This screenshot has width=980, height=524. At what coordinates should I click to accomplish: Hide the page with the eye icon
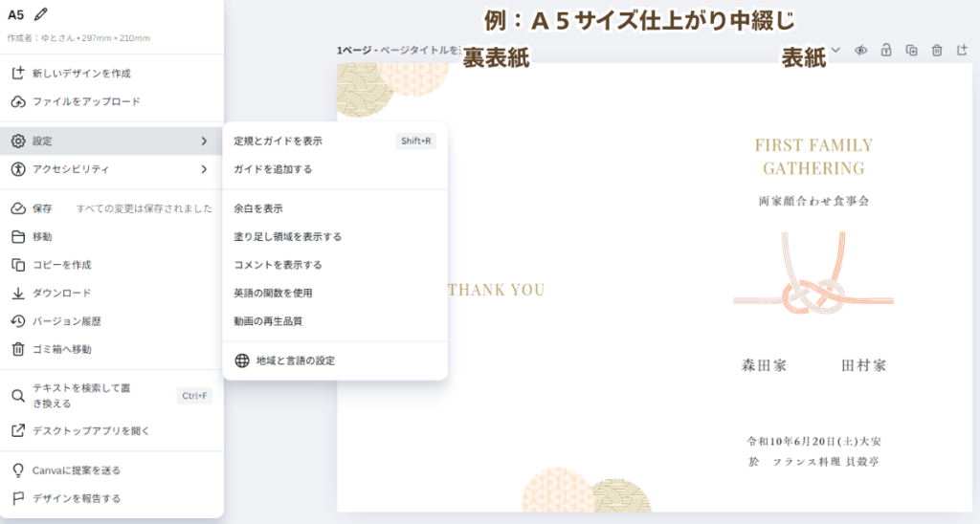[x=860, y=51]
